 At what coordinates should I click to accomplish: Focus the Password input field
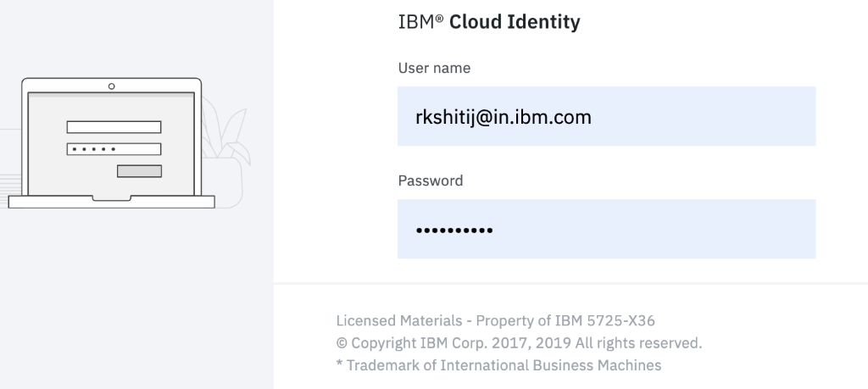[606, 229]
